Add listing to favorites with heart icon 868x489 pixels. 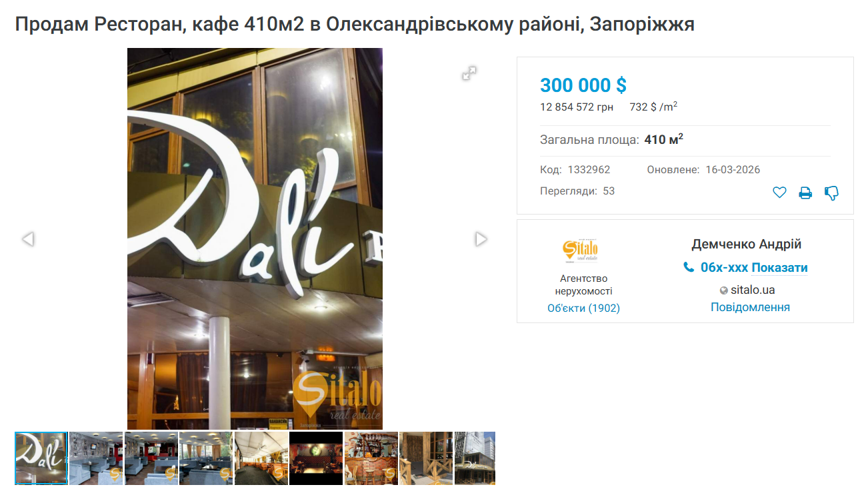pyautogui.click(x=779, y=193)
